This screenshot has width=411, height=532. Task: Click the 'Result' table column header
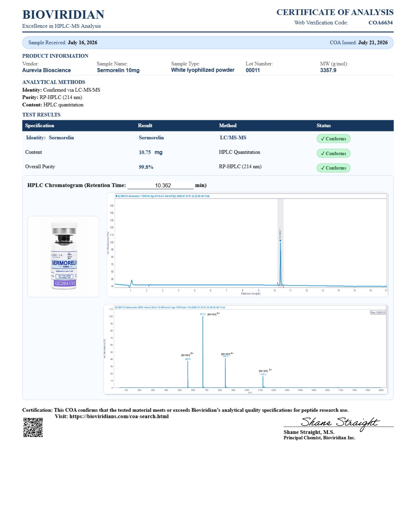coord(145,125)
